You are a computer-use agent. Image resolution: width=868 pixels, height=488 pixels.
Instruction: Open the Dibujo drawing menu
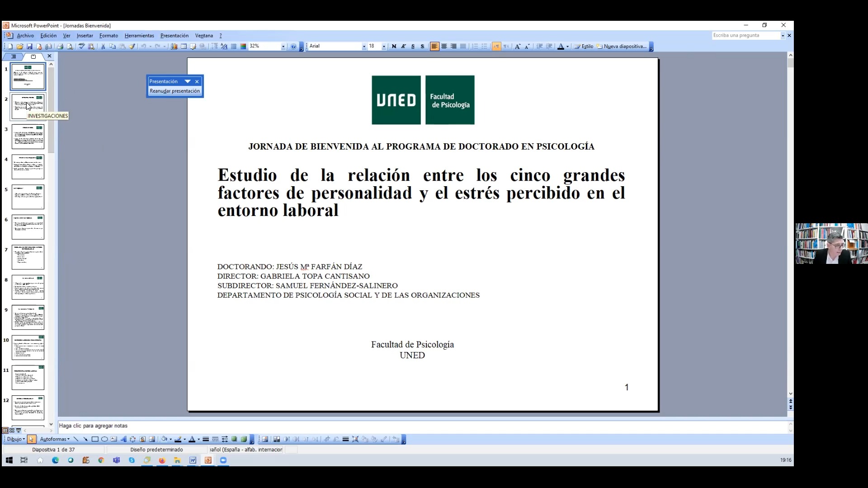[x=16, y=439]
